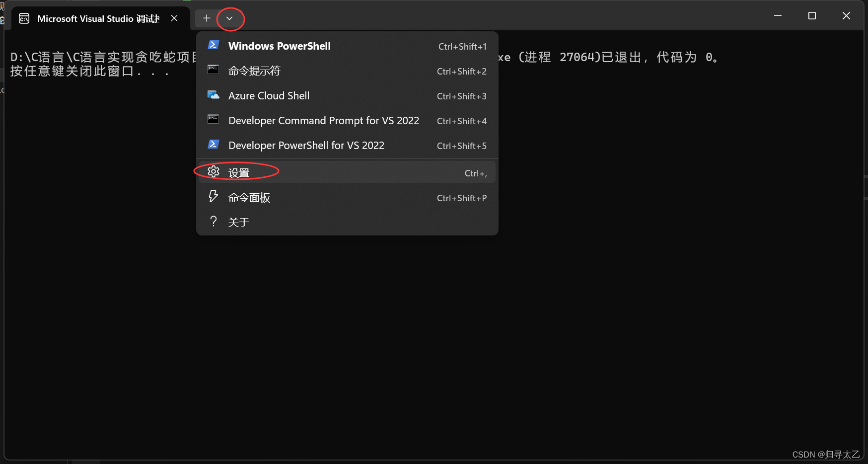The height and width of the screenshot is (464, 868).
Task: Click the 'Ctrl+,' shortcut label
Action: point(476,173)
